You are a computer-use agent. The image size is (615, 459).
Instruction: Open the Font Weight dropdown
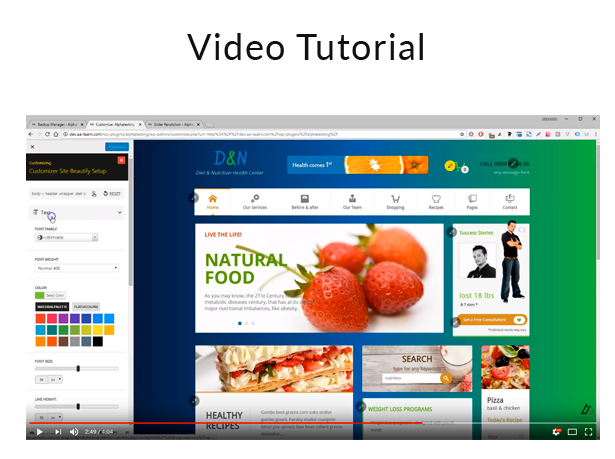tap(76, 268)
